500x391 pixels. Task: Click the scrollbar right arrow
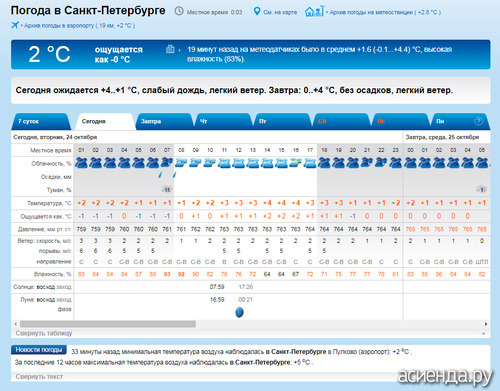point(486,324)
